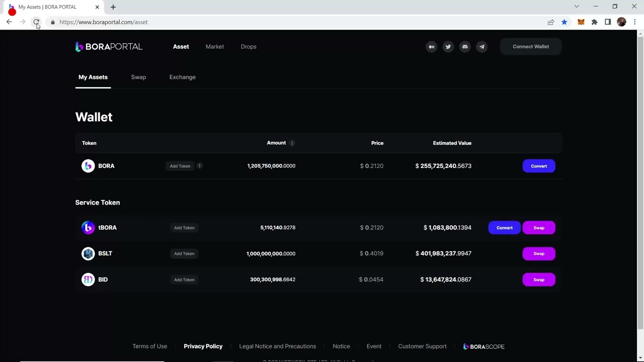Click the BID token icon
This screenshot has height=362, width=644.
(88, 280)
